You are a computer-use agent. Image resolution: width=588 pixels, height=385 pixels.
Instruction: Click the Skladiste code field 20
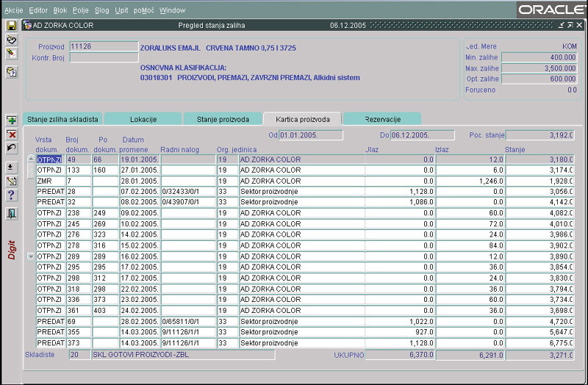80,355
